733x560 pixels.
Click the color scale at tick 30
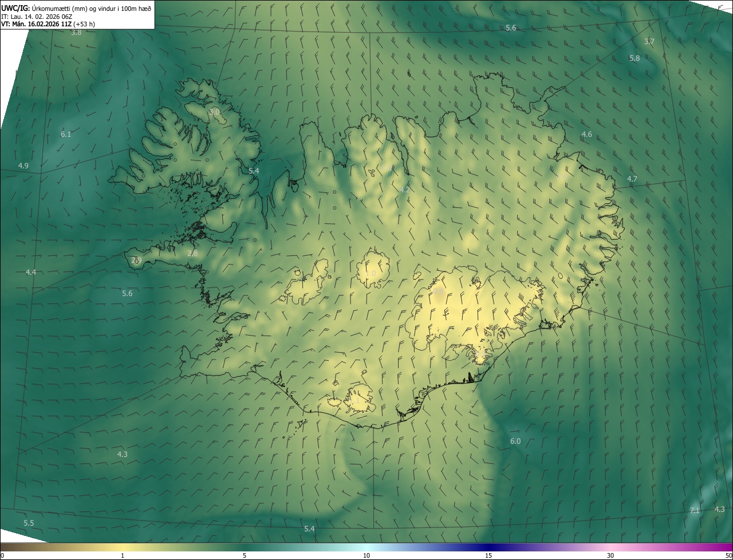[x=610, y=555]
